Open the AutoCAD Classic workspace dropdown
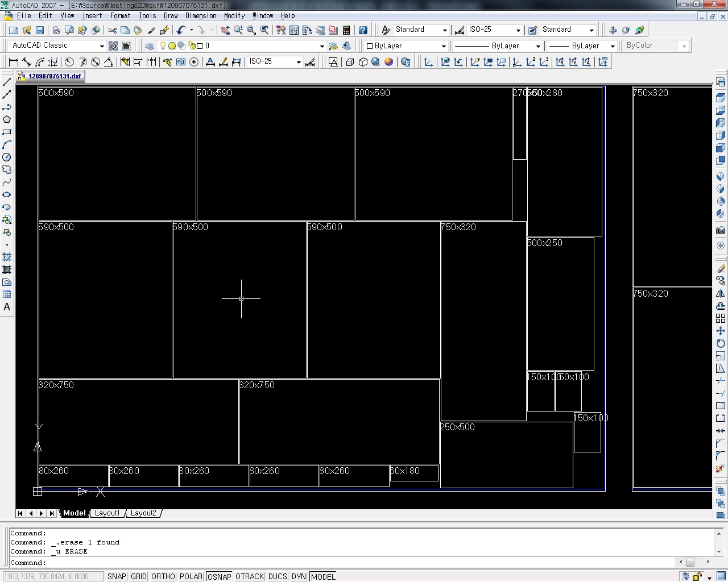This screenshot has height=582, width=728. pos(102,46)
